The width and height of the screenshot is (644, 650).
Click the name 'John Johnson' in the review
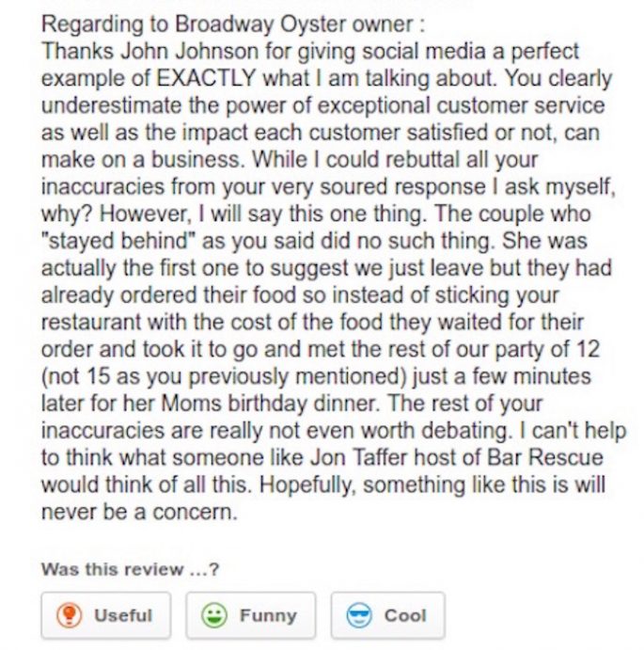pos(190,52)
